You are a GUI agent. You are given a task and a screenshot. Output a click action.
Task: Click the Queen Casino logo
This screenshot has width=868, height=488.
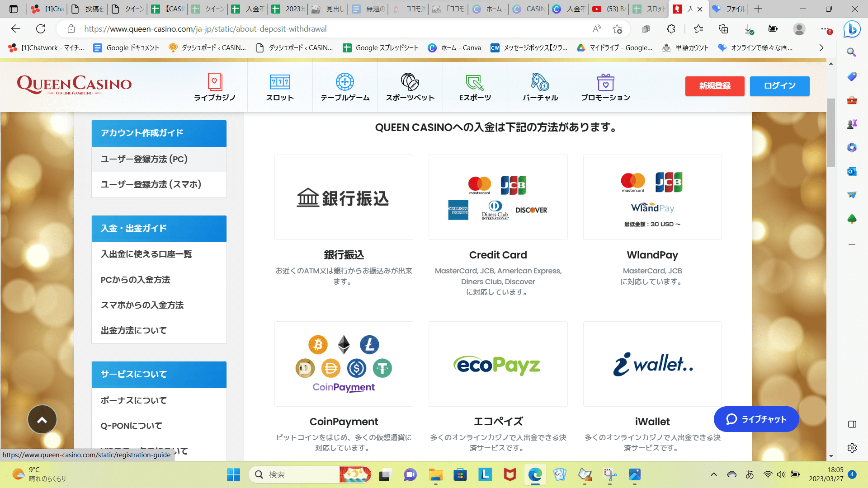pos(74,85)
